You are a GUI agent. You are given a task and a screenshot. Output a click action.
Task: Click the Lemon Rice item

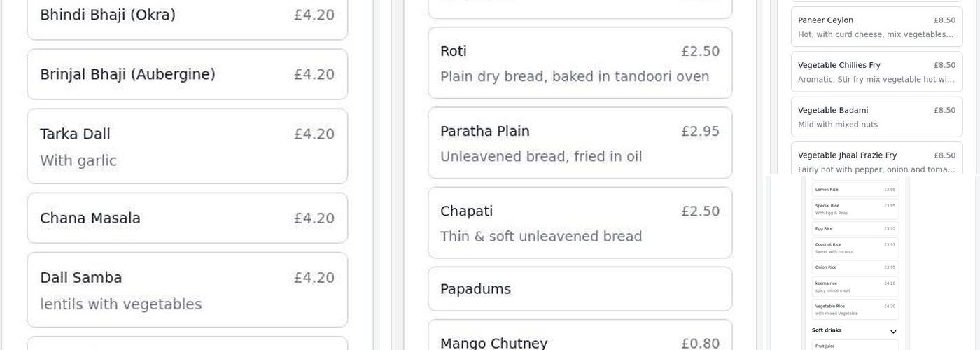pos(855,190)
